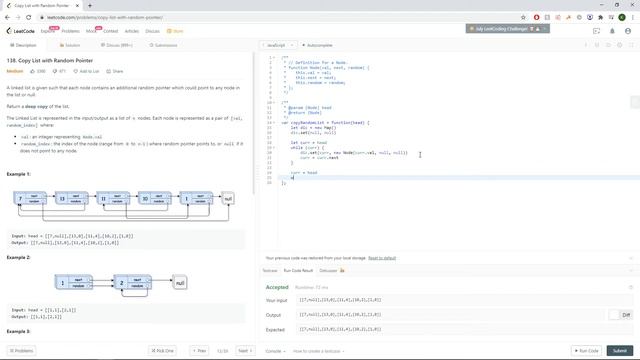Switch to the Discuss (999+) tab

click(x=117, y=45)
